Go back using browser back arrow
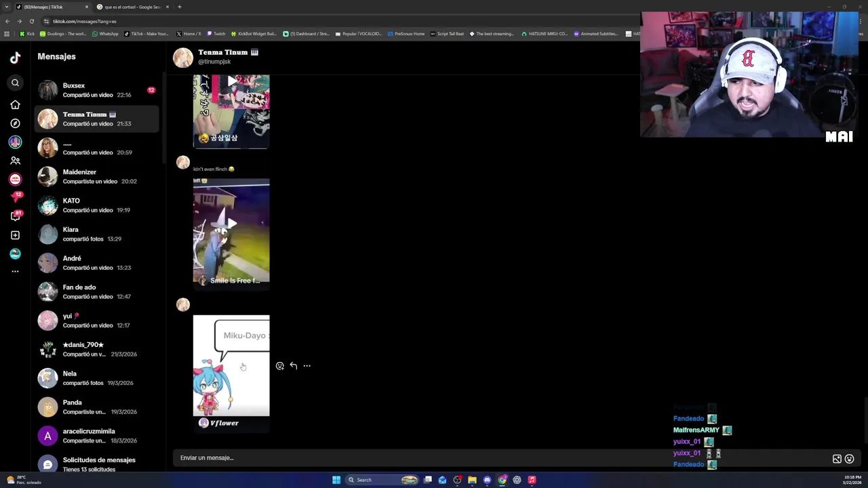This screenshot has height=488, width=868. [7, 21]
